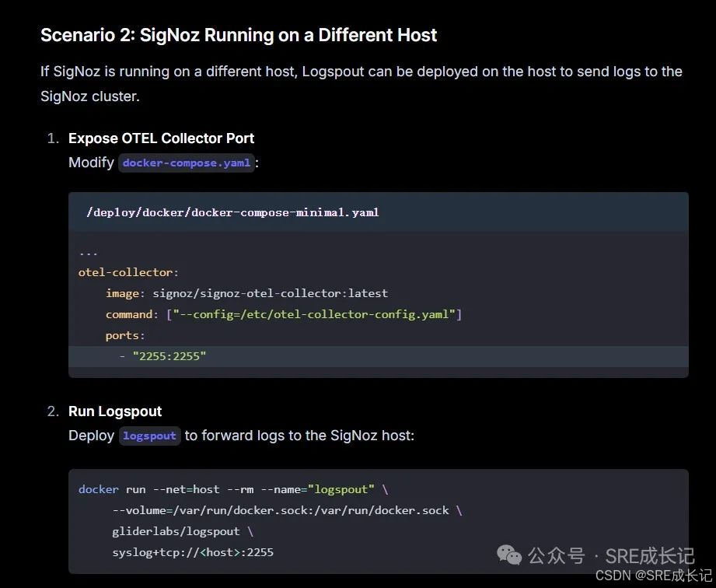
Task: Click the 'Expose OTEL Collector Port' step title
Action: tap(161, 138)
